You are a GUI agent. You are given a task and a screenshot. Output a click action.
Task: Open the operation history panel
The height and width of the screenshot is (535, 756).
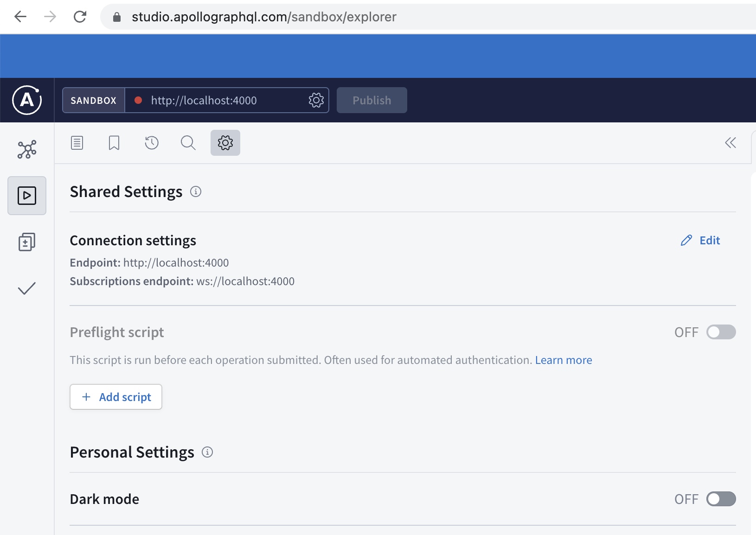point(151,143)
